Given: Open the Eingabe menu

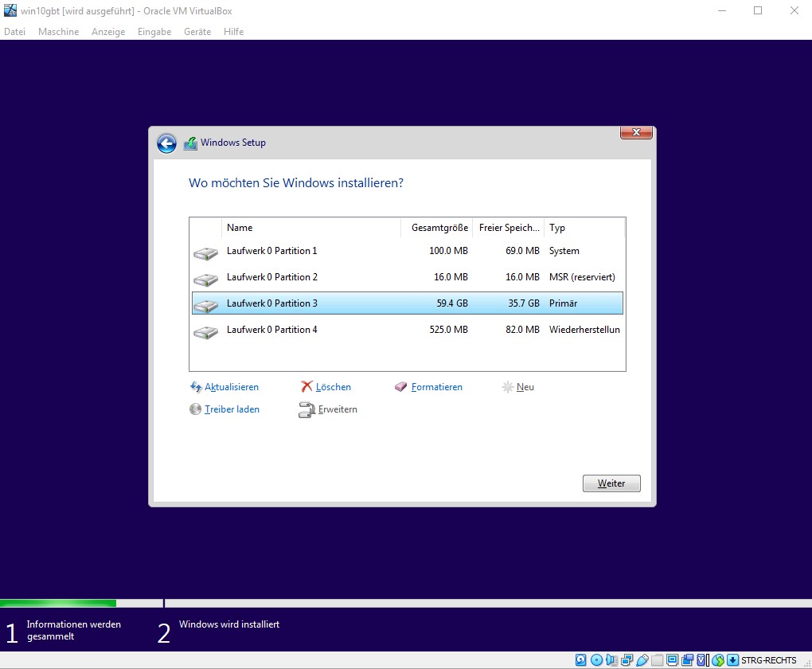Looking at the screenshot, I should tap(154, 32).
